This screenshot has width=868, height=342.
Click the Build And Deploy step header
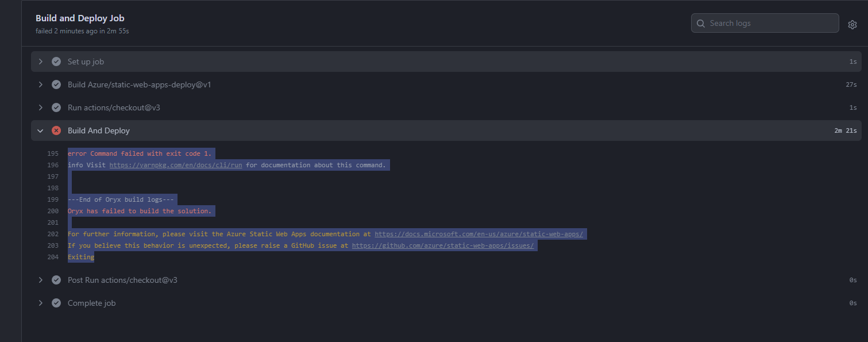coord(99,130)
